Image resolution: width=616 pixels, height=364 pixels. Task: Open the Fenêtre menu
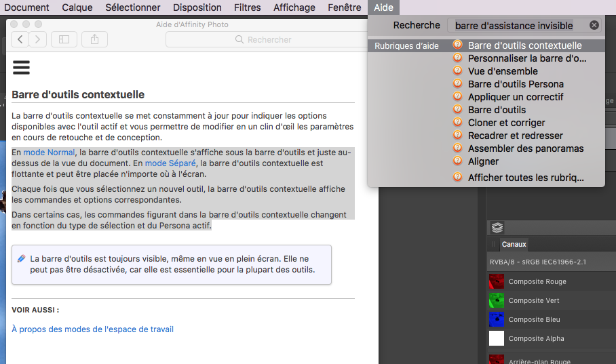pos(345,7)
